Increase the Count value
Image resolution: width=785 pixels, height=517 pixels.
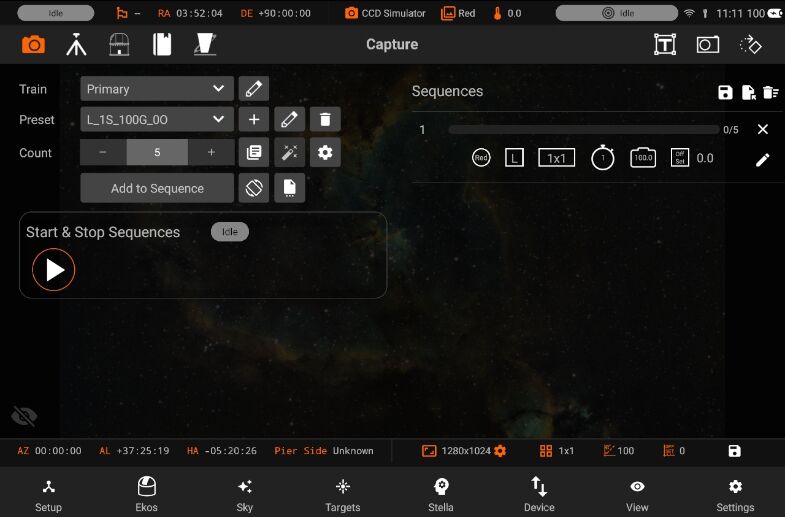(211, 152)
